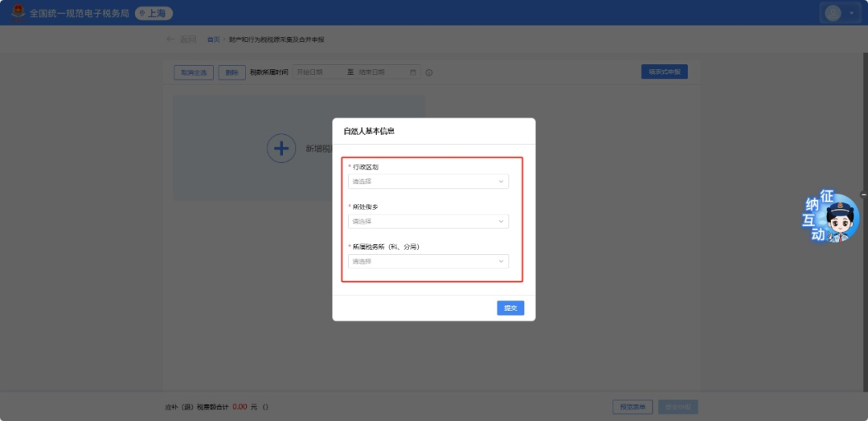Screen dimensions: 868x421
Task: Click the 上海 region badge
Action: pyautogui.click(x=154, y=14)
